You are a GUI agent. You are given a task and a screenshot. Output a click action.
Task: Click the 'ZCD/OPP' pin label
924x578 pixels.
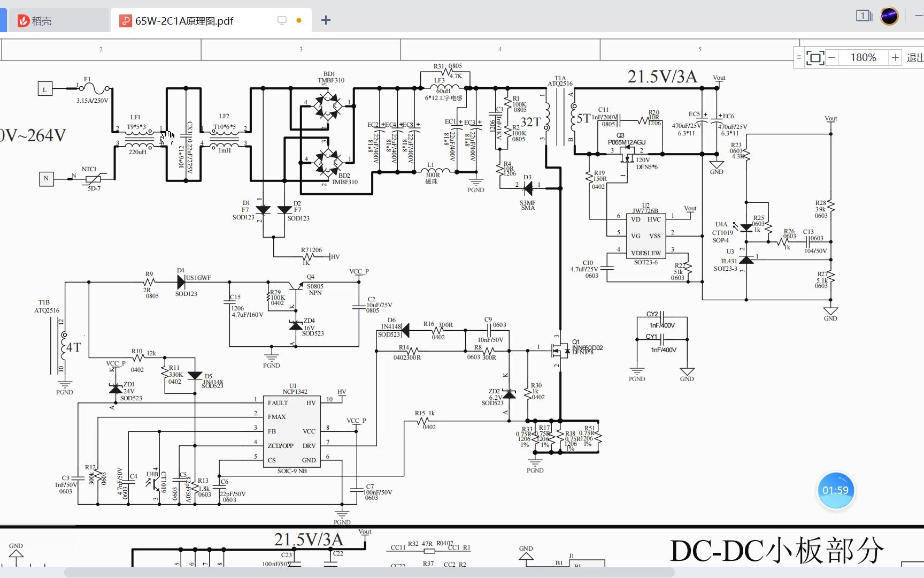(x=281, y=446)
